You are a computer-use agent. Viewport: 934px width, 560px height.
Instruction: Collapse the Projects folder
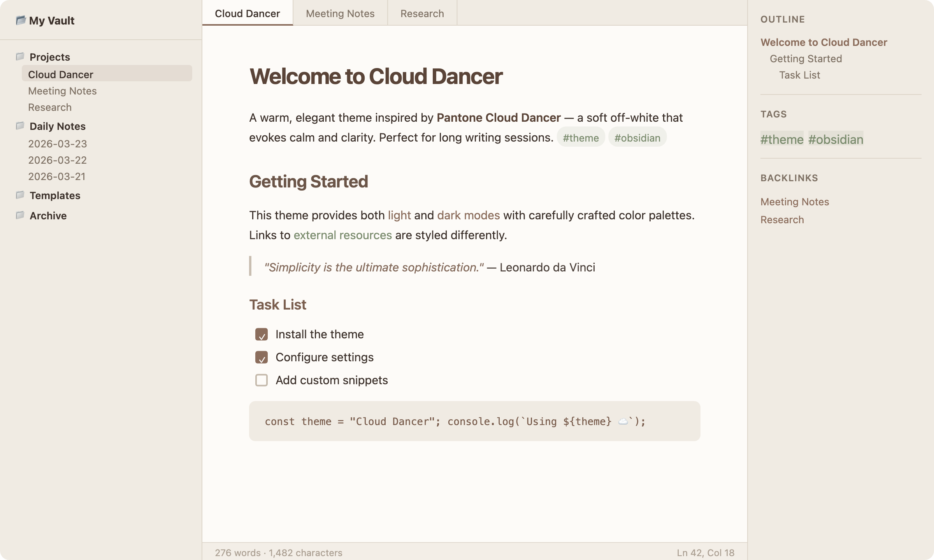click(x=50, y=57)
